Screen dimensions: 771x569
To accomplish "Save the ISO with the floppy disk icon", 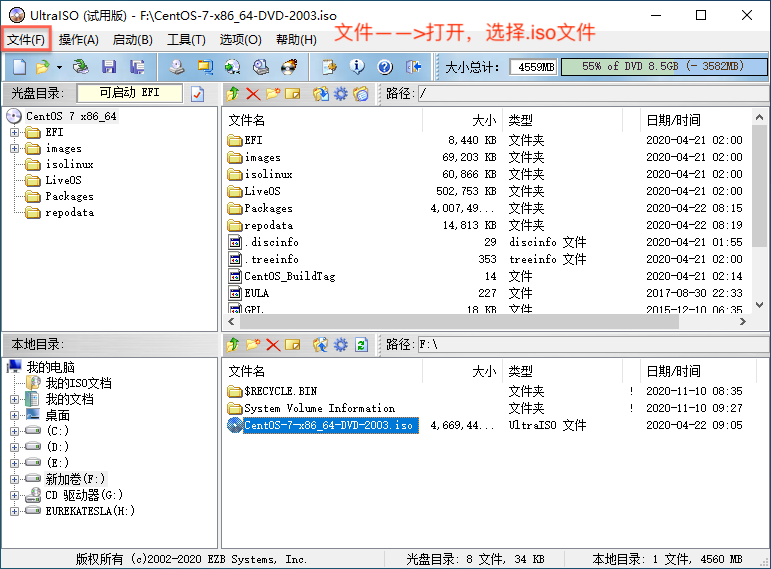I will tap(109, 66).
